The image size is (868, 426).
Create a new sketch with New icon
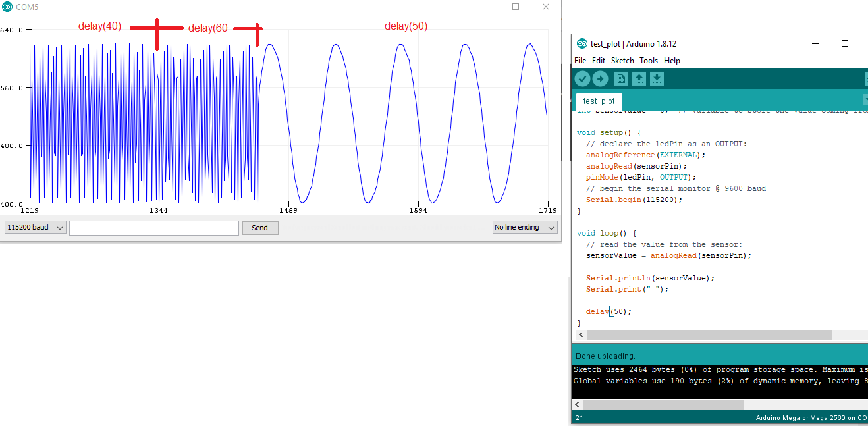click(x=621, y=79)
